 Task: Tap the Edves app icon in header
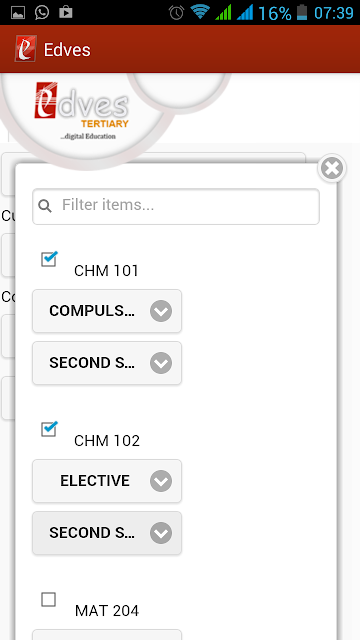coord(25,49)
